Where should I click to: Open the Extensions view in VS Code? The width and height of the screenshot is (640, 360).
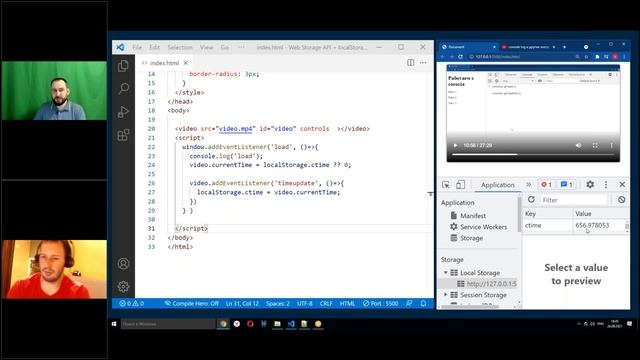pos(123,134)
